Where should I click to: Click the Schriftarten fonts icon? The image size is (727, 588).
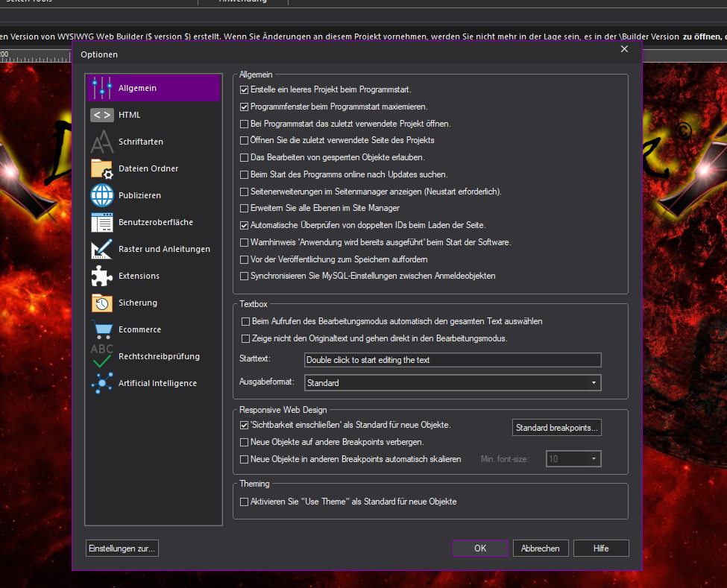tap(102, 142)
